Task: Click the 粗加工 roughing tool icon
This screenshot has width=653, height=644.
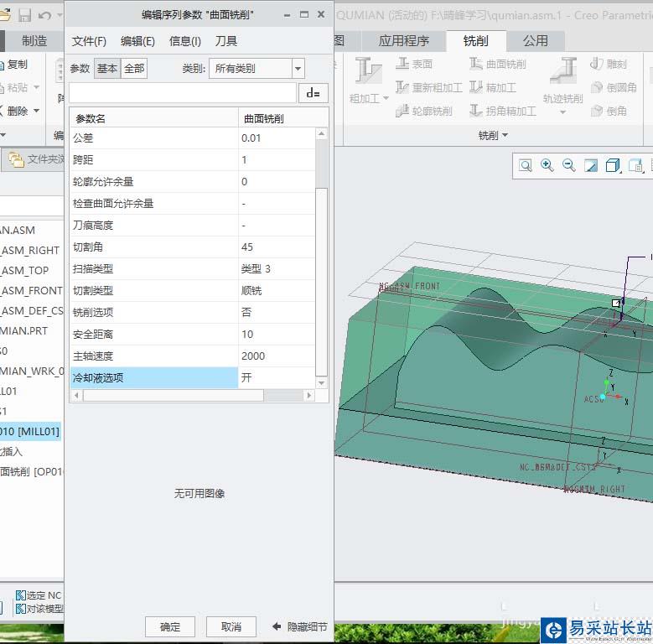Action: click(x=368, y=71)
